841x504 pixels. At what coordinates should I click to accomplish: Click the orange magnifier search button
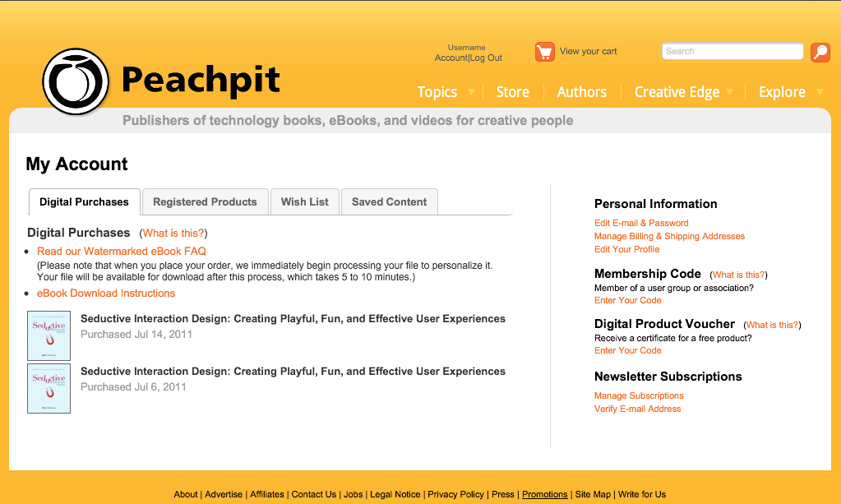click(x=820, y=52)
